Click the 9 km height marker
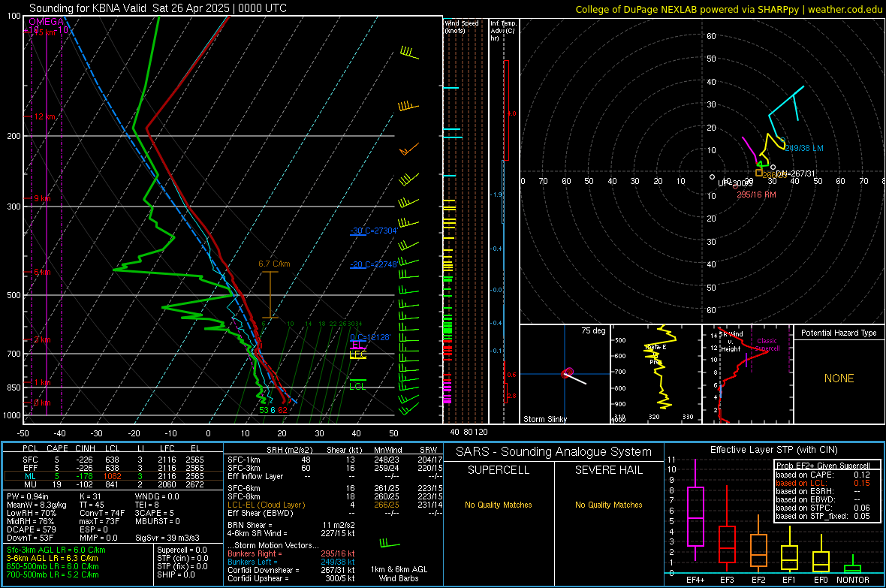The width and height of the screenshot is (886, 588). pyautogui.click(x=42, y=198)
